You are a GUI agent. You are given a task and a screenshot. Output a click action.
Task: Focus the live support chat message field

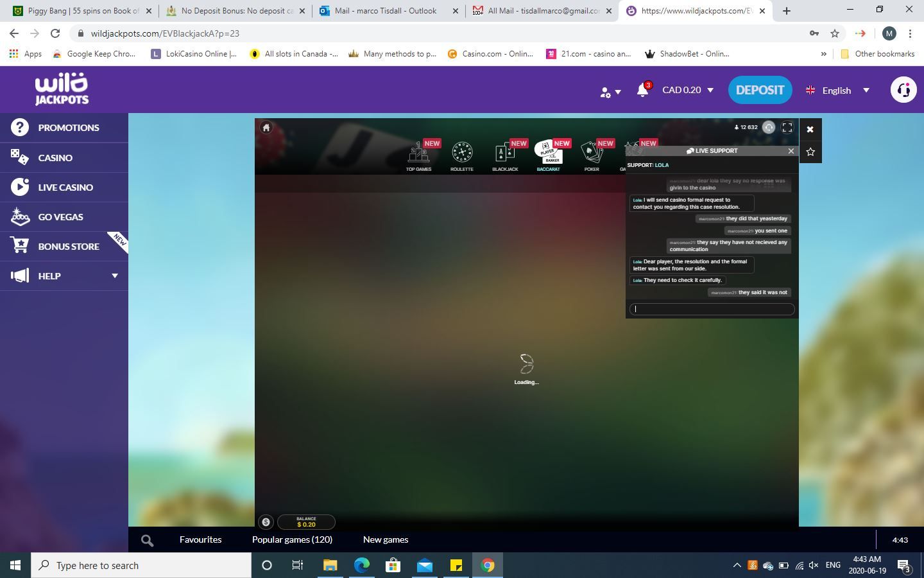tap(712, 309)
